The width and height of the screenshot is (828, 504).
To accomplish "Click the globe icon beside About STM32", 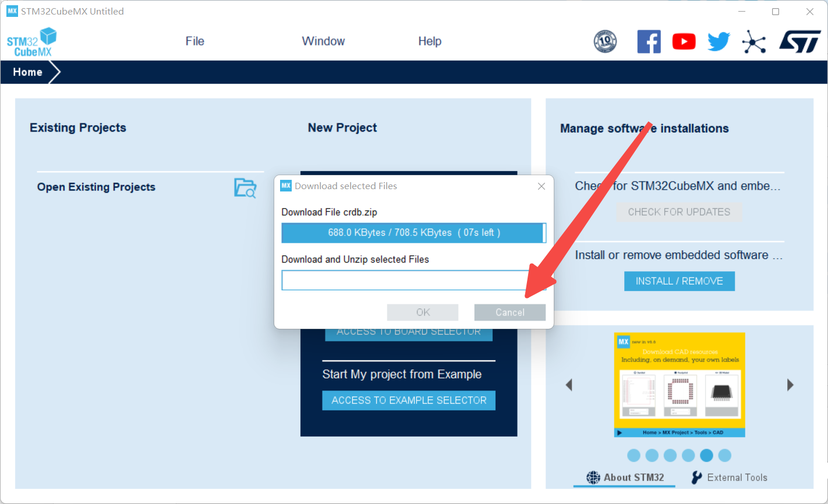I will pyautogui.click(x=593, y=478).
